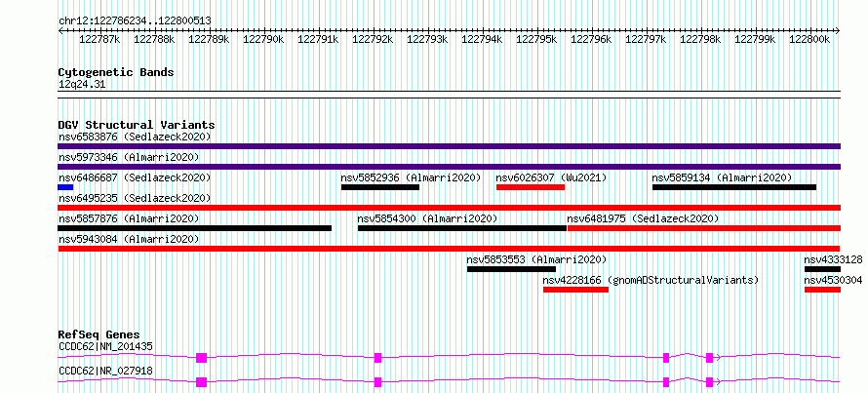The image size is (868, 393).
Task: Select the red bar under nsv5943084
Action: (x=449, y=249)
